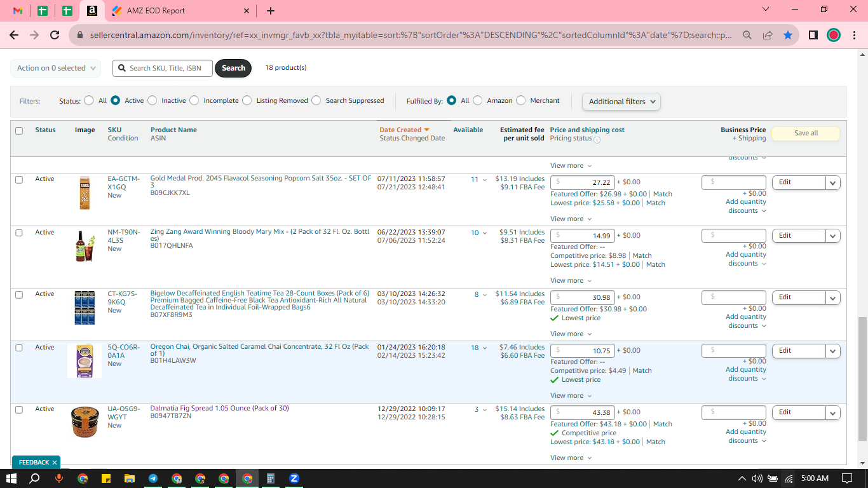Tick the checkbox for the Oregon Chai row
This screenshot has width=868, height=488.
coord(19,348)
